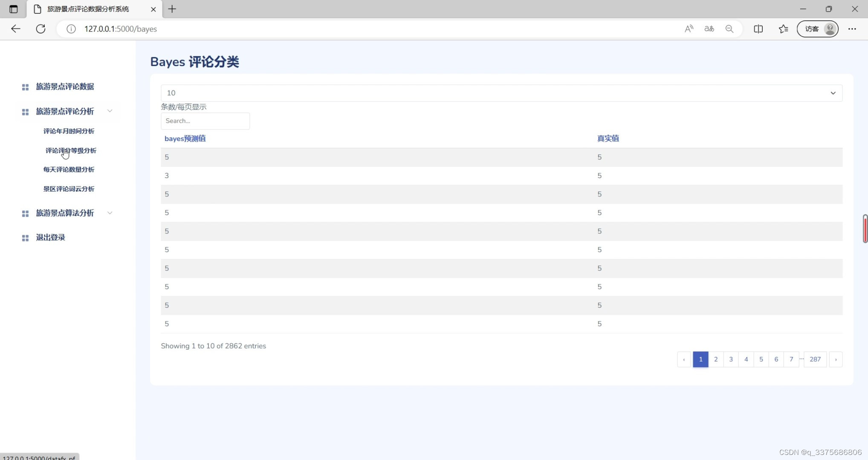The width and height of the screenshot is (868, 460).
Task: Click the browser refresh icon
Action: 41,29
